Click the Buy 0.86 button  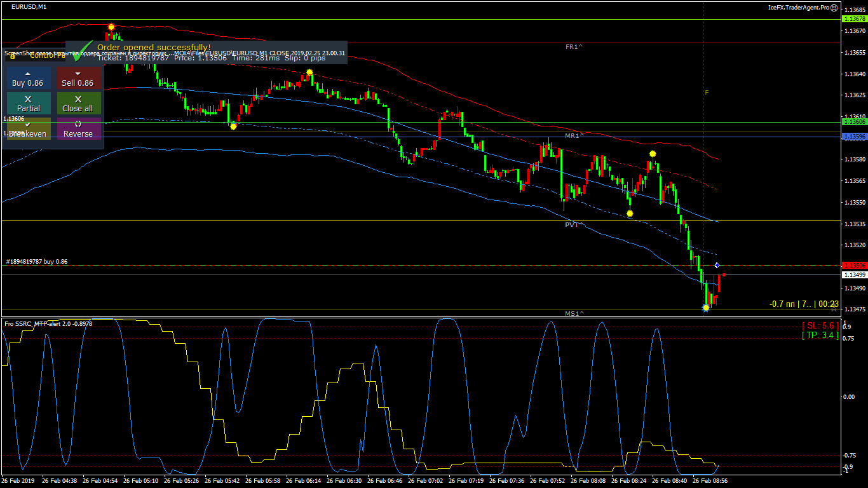click(29, 79)
